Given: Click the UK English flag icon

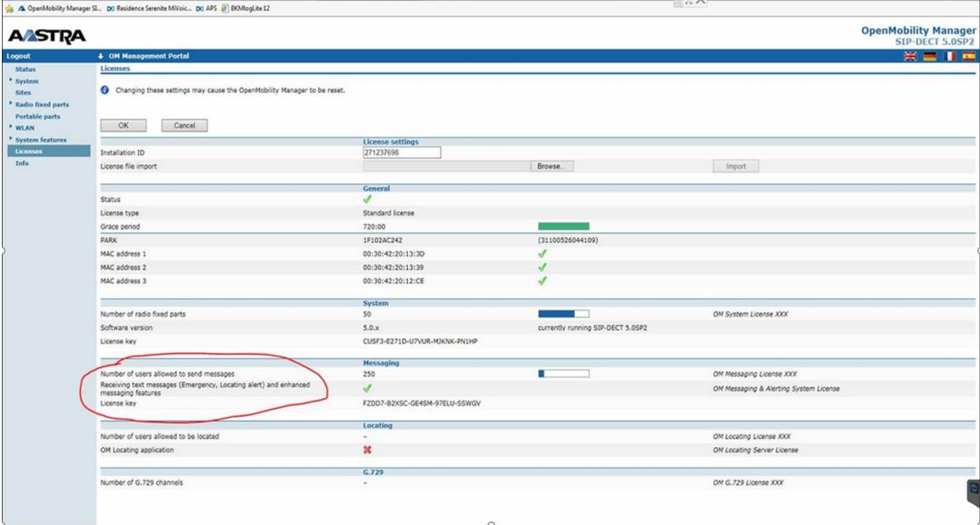Looking at the screenshot, I should [910, 56].
